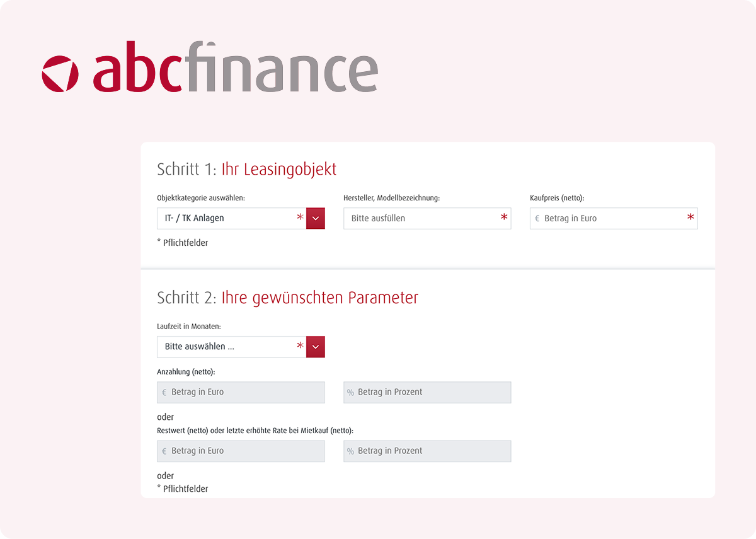The height and width of the screenshot is (539, 756).
Task: Click the 'Pflichtfelder' note under Schritt 1
Action: pyautogui.click(x=183, y=242)
